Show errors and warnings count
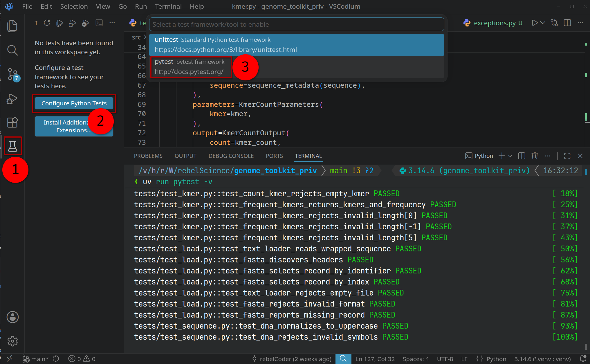Image resolution: width=590 pixels, height=364 pixels. pos(82,359)
